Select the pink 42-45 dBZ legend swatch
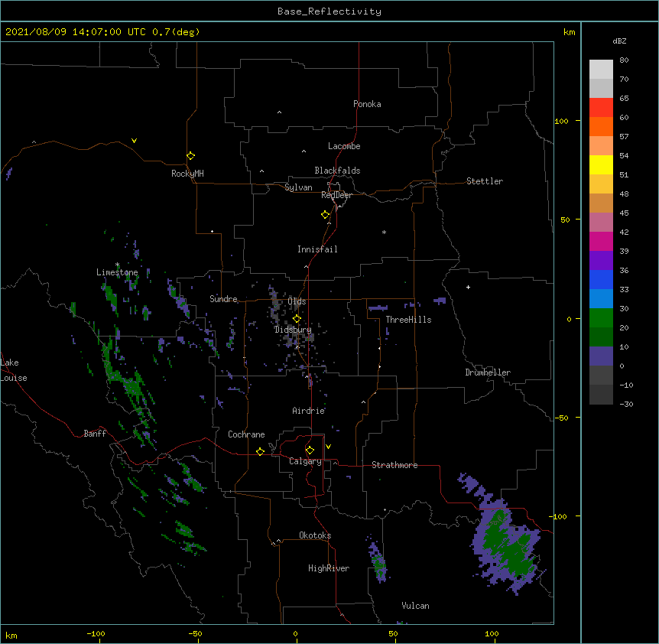This screenshot has width=659, height=644. [601, 223]
